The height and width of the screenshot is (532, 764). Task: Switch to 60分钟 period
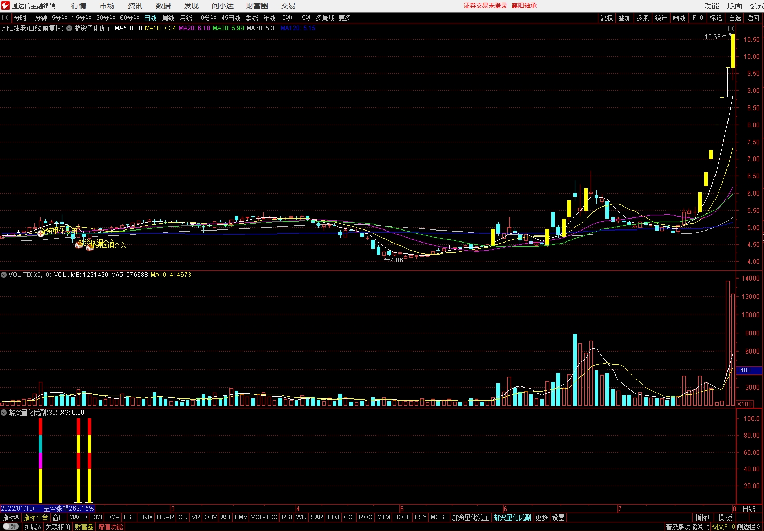pyautogui.click(x=130, y=18)
